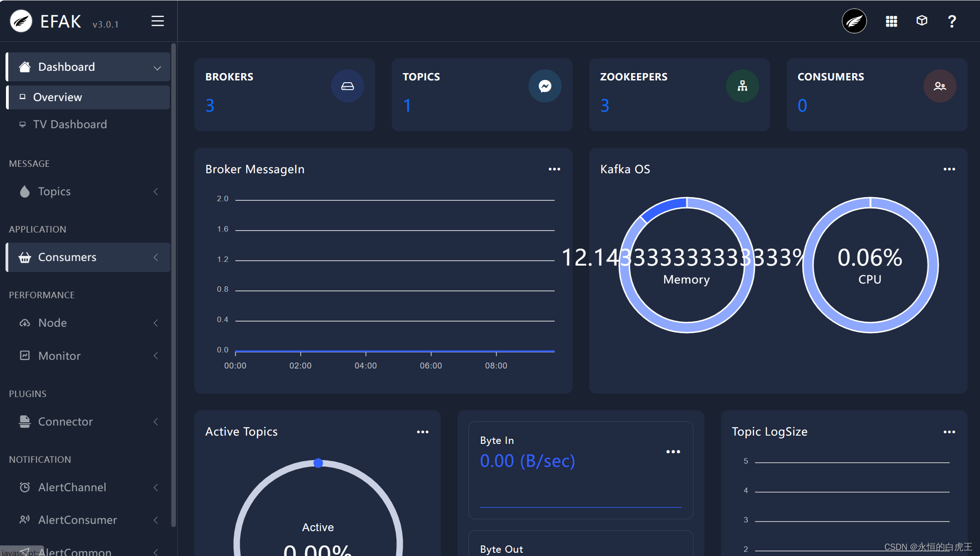Click the Consumers card users icon
Image resolution: width=980 pixels, height=556 pixels.
(940, 86)
